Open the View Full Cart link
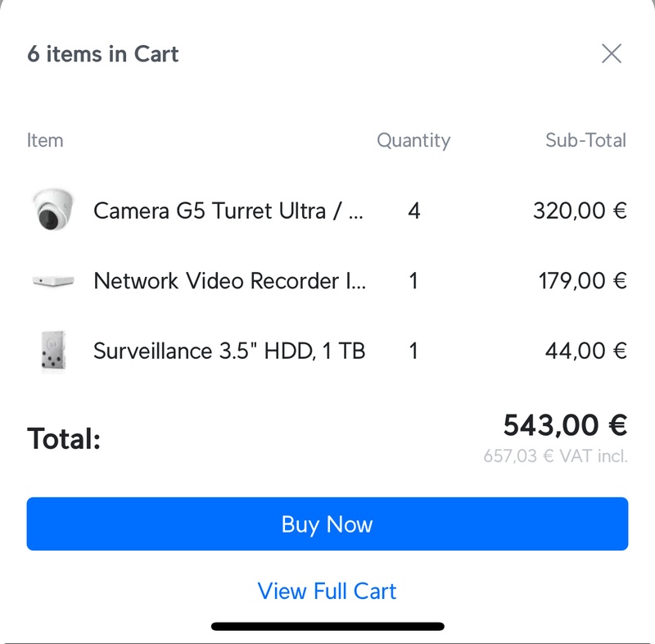The height and width of the screenshot is (644, 655). [x=327, y=591]
